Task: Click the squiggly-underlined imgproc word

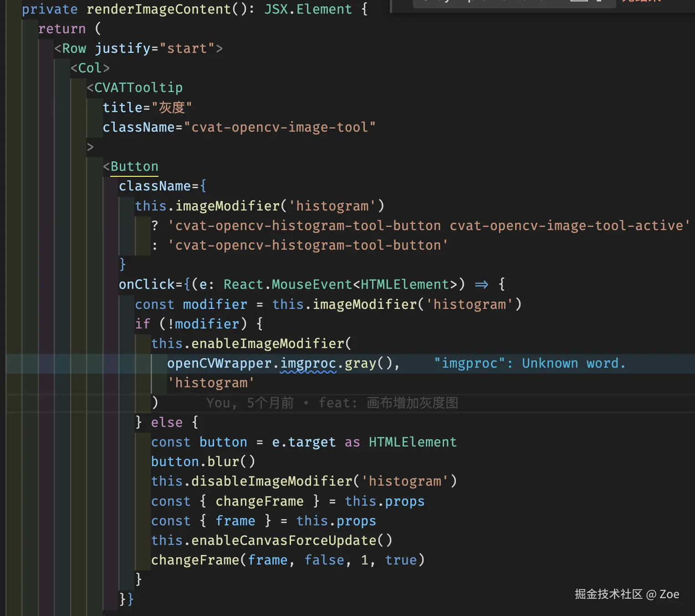Action: click(x=308, y=363)
